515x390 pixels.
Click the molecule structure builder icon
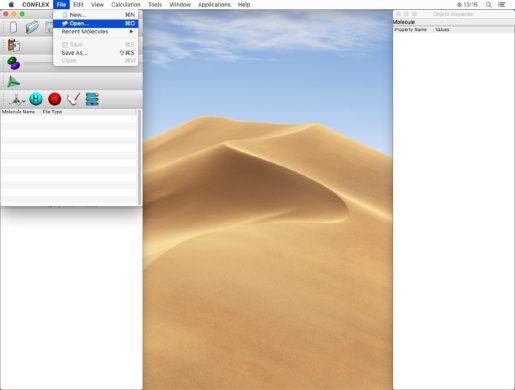coord(17,99)
